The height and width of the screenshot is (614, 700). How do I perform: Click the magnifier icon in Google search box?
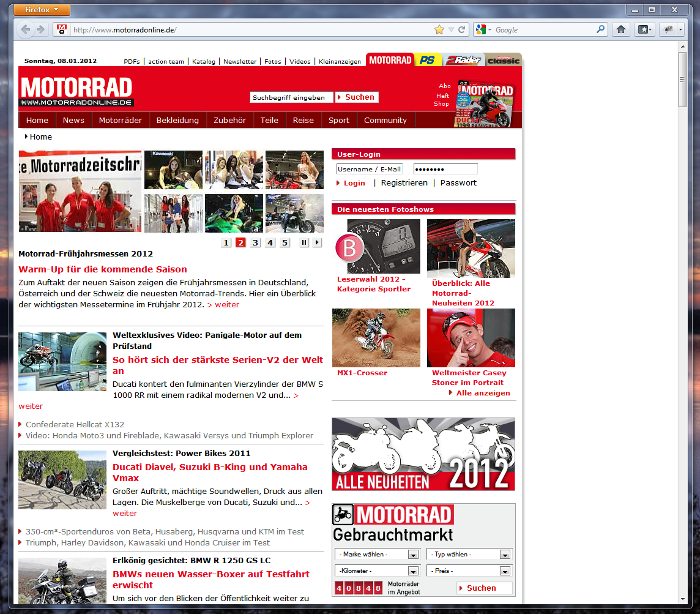(x=601, y=29)
